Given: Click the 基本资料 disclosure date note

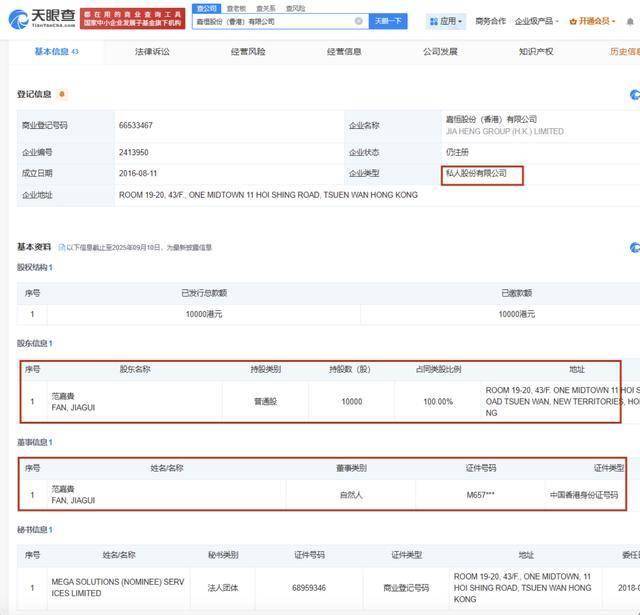Looking at the screenshot, I should coord(136,247).
